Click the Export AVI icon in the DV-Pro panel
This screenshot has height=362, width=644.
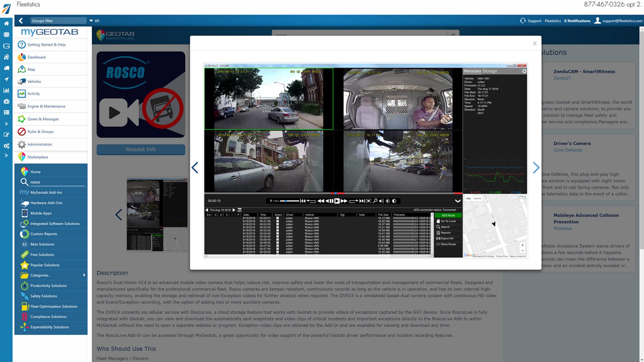click(x=439, y=238)
